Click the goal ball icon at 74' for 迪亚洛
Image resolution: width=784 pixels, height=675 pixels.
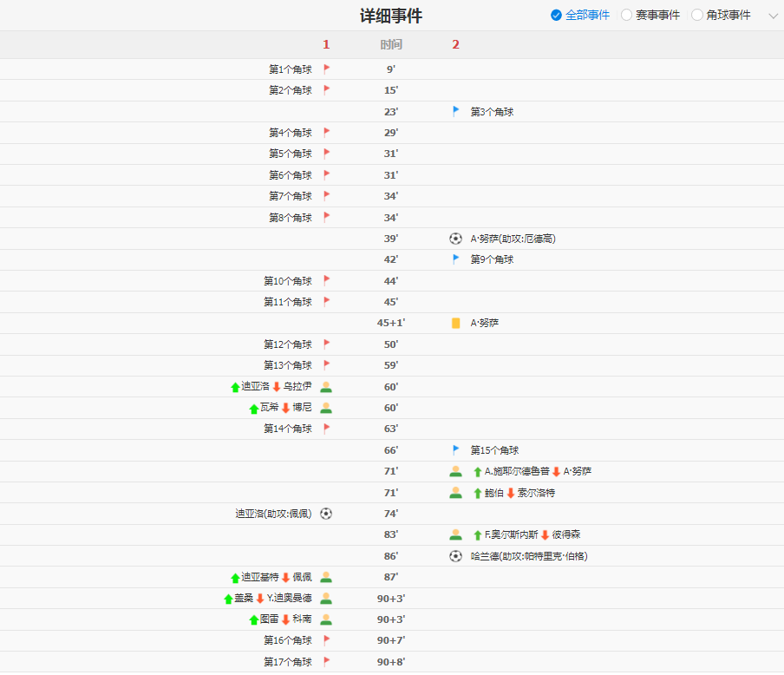click(x=326, y=514)
